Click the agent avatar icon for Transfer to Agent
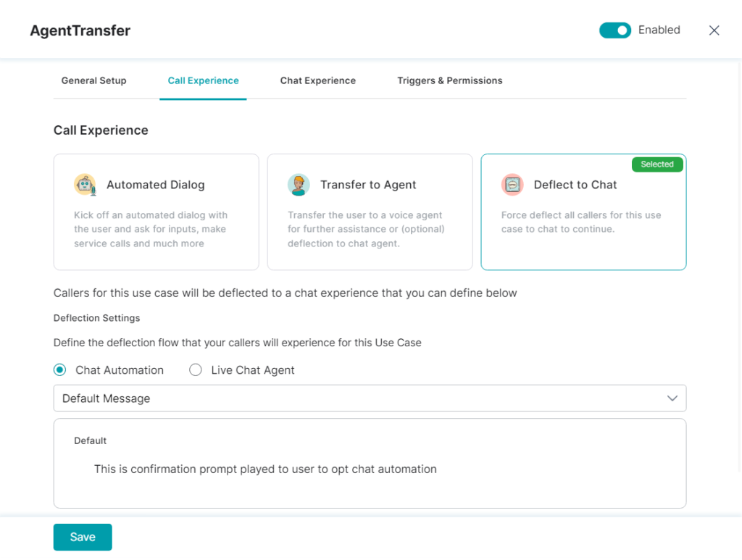 (299, 185)
